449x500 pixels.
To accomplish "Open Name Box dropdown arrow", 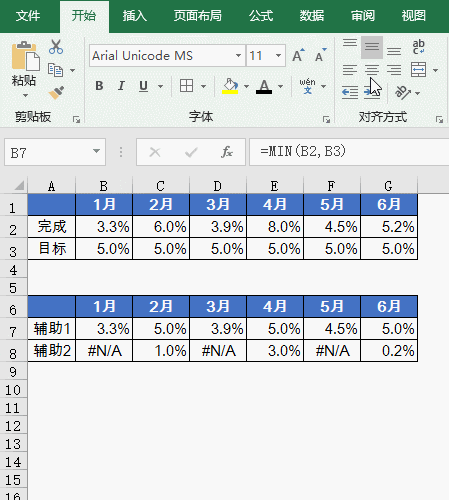I will coord(96,151).
